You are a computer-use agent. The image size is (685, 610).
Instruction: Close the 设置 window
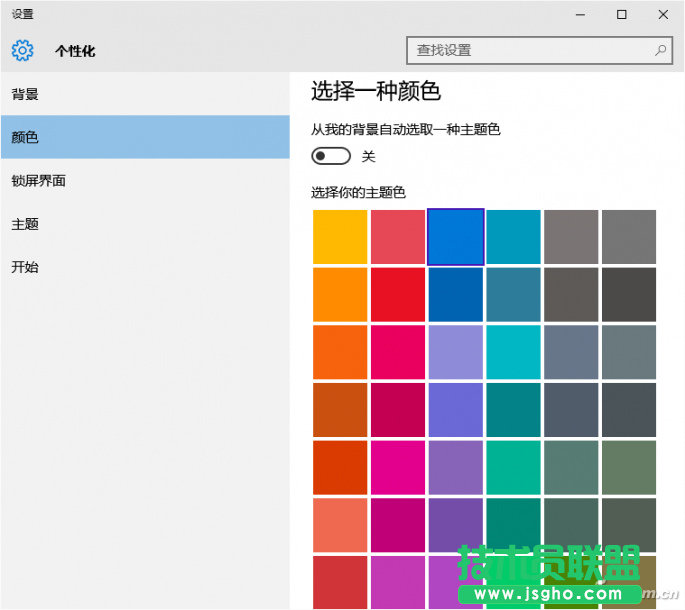point(662,14)
